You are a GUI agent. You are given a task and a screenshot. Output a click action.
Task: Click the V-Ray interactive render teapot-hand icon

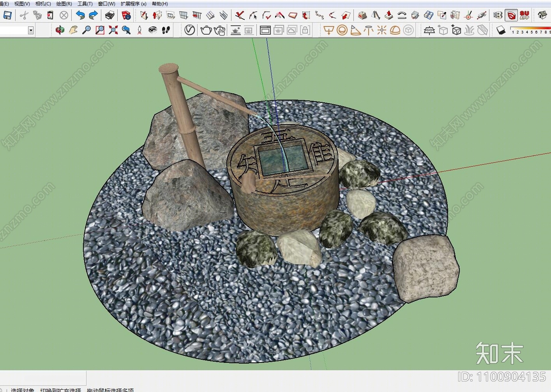pyautogui.click(x=220, y=30)
